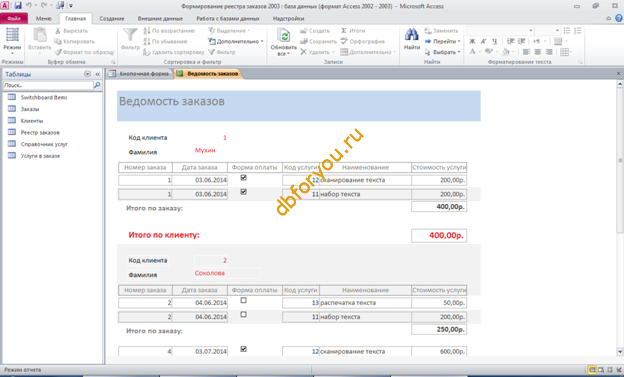The height and width of the screenshot is (377, 624).
Task: Switch to the External Data ribbon tab
Action: pos(160,19)
